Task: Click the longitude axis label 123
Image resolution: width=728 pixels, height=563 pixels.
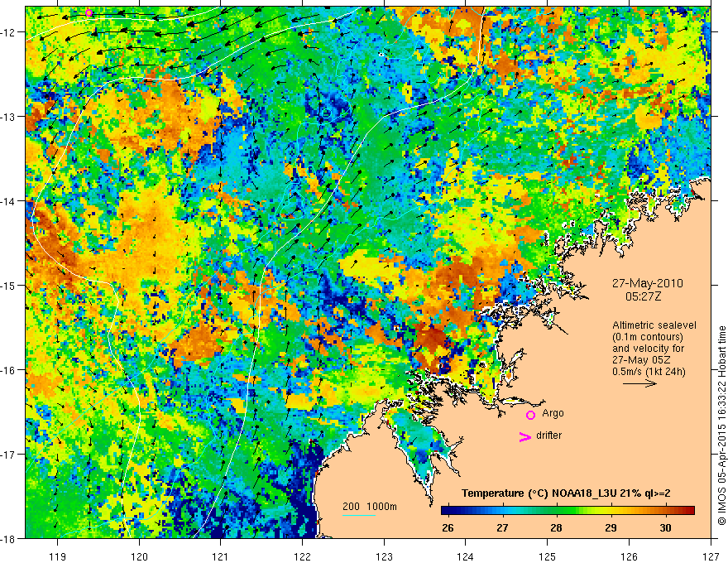Action: pos(384,556)
